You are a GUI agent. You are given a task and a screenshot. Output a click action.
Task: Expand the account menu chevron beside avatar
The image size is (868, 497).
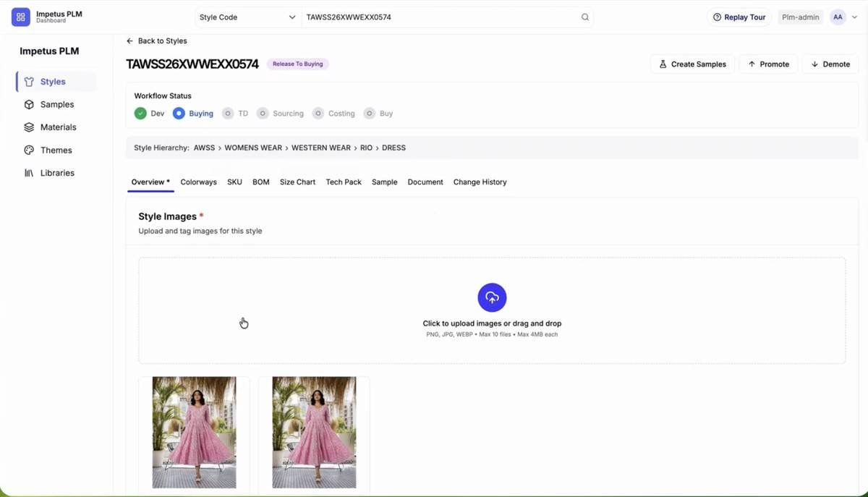coord(854,17)
